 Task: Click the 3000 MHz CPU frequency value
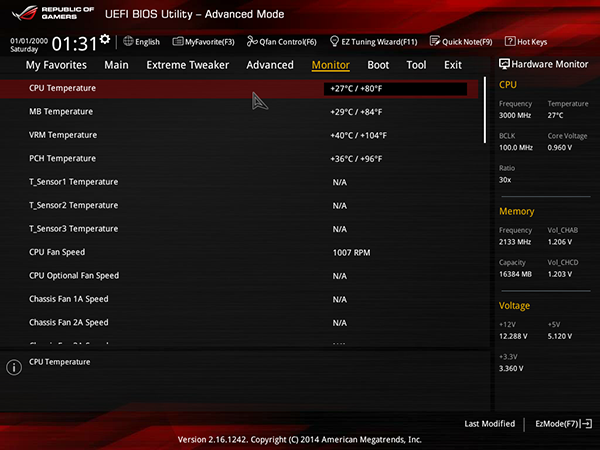(515, 115)
